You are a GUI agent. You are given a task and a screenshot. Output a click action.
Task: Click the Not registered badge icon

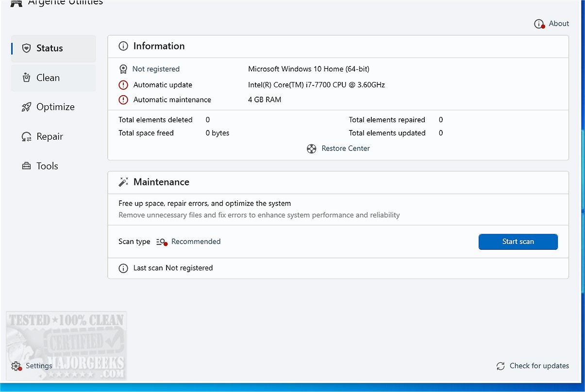pos(123,69)
